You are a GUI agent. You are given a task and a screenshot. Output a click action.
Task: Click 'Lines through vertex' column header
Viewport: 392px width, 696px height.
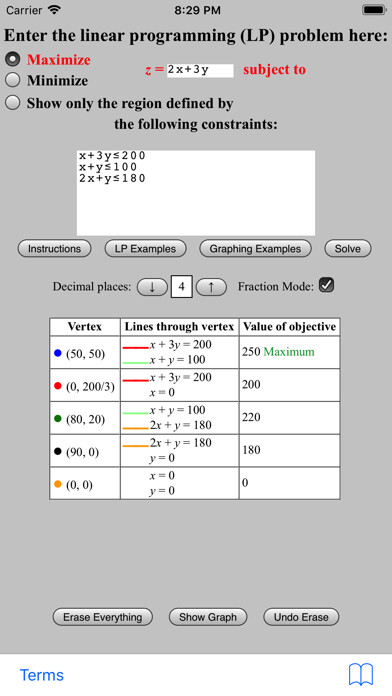pos(179,327)
